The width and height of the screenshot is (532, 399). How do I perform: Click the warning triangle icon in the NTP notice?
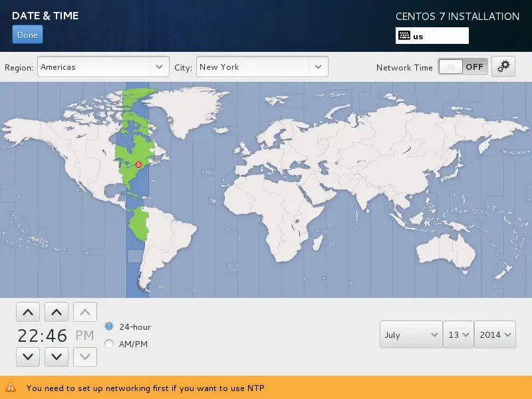[x=11, y=387]
